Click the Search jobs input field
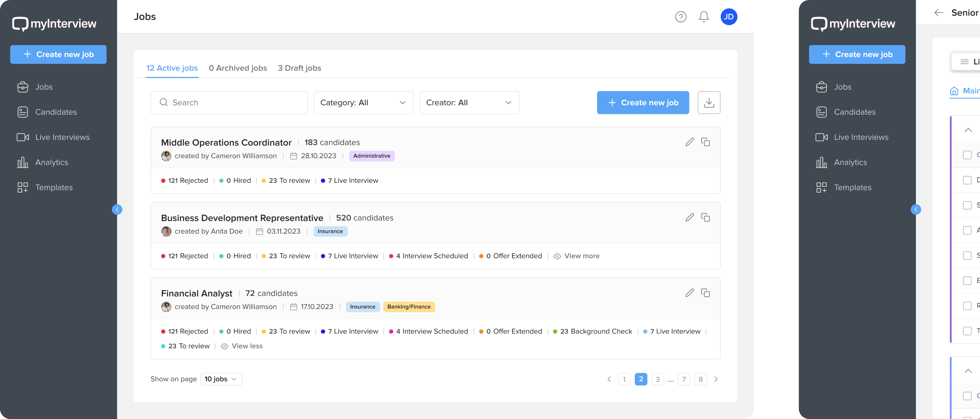The width and height of the screenshot is (980, 419). coord(229,103)
